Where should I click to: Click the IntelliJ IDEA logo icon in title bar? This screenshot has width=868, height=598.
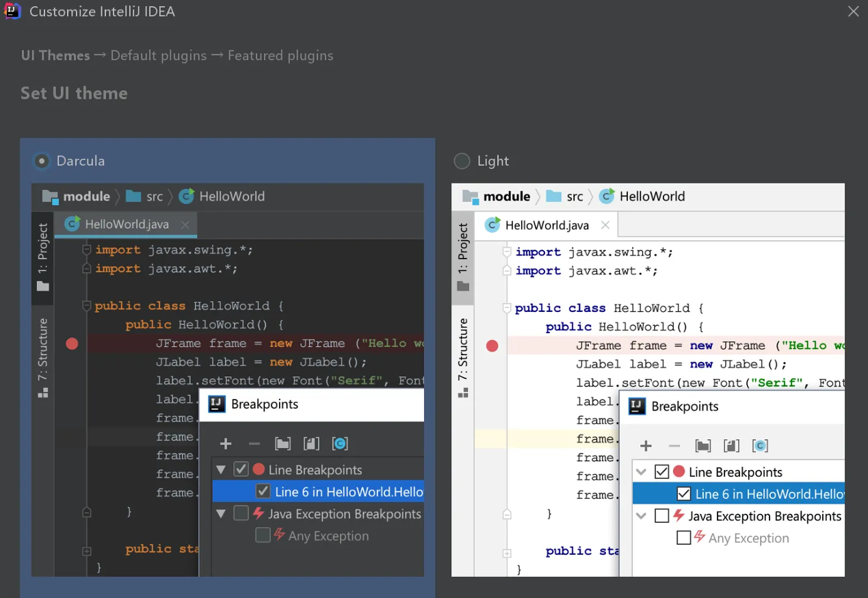pos(12,12)
